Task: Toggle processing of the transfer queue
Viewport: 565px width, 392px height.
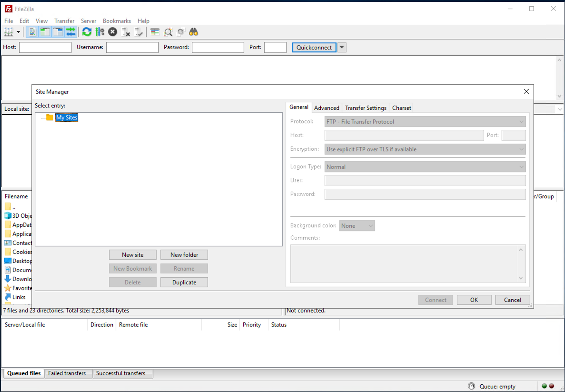Action: click(x=100, y=32)
